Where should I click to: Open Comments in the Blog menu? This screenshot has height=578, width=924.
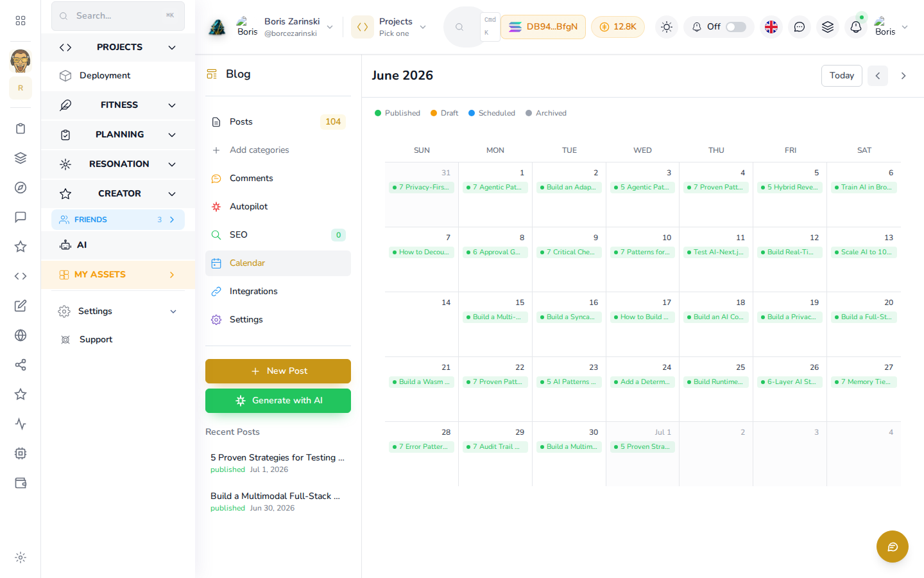tap(278, 179)
